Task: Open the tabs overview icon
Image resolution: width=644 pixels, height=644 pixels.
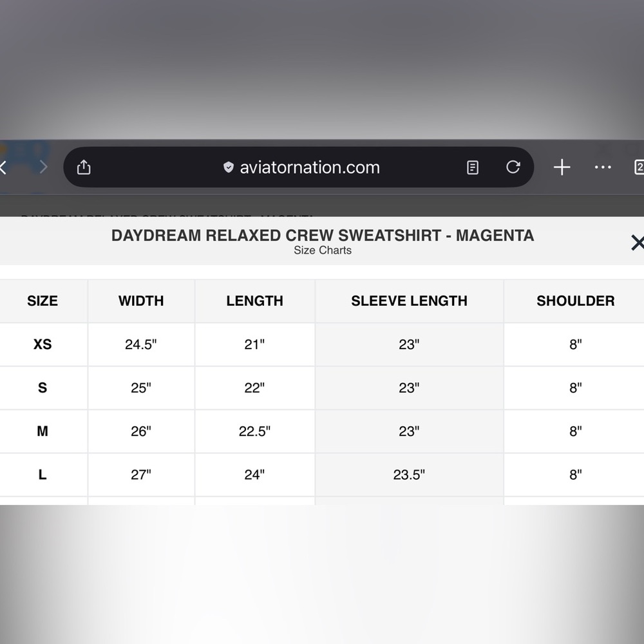Action: 639,167
